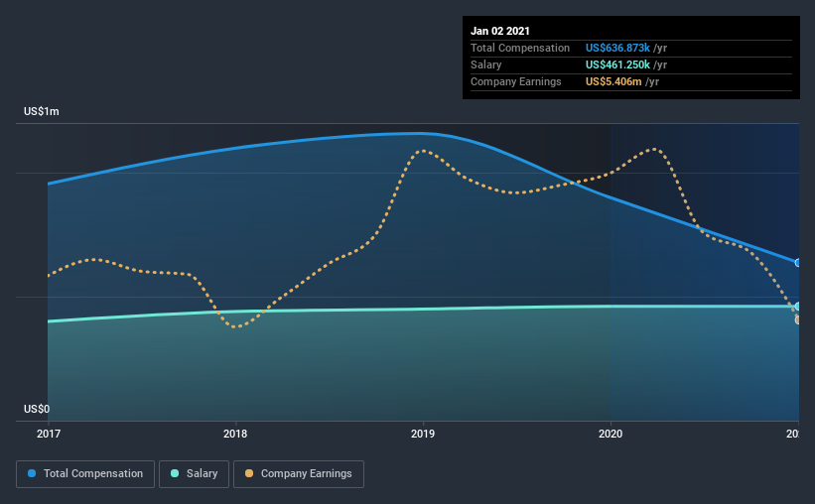
Task: Click the tooltip's Company Earnings row label
Action: 515,81
